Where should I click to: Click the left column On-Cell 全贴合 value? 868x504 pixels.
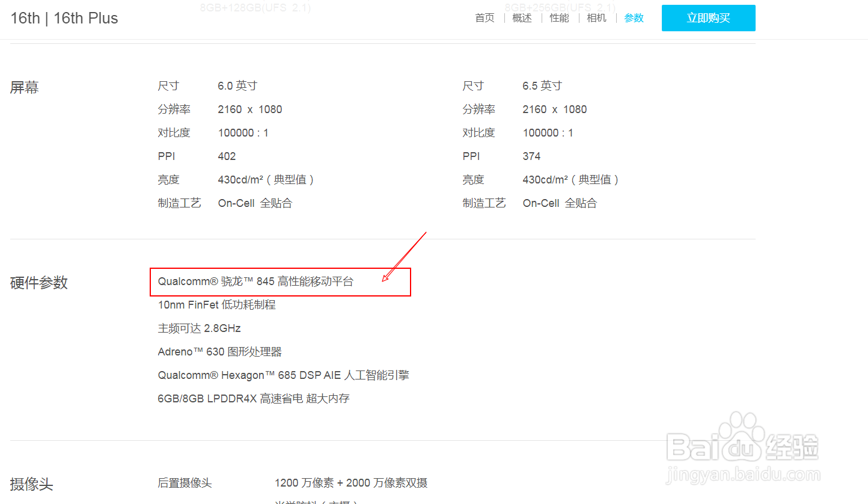pyautogui.click(x=255, y=203)
